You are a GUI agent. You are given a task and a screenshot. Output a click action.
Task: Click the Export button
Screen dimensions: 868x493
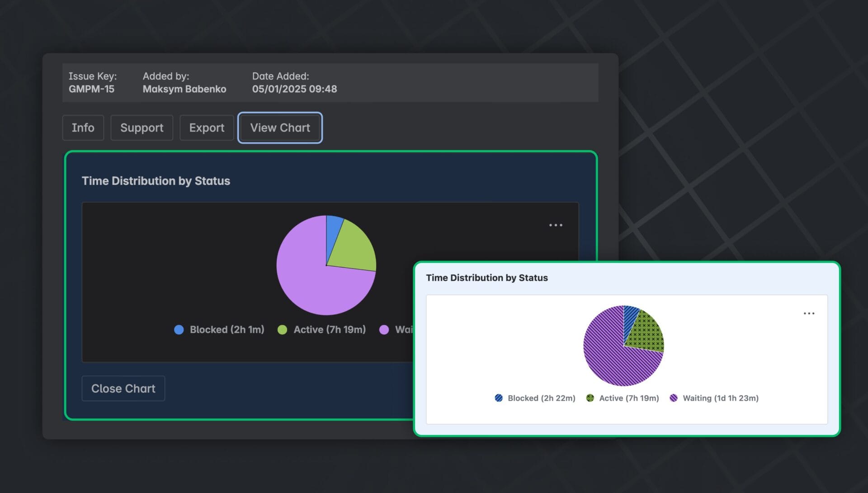(x=207, y=128)
